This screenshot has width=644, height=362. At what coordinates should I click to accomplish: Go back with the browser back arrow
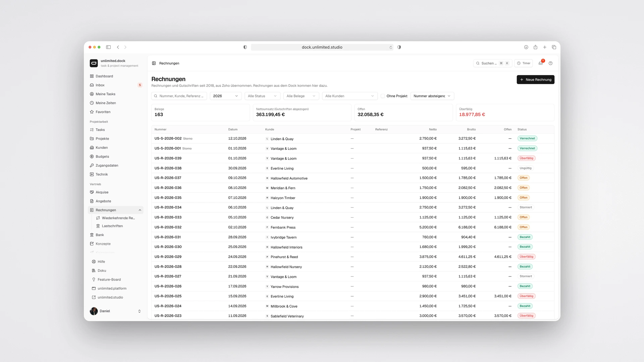[x=118, y=47]
